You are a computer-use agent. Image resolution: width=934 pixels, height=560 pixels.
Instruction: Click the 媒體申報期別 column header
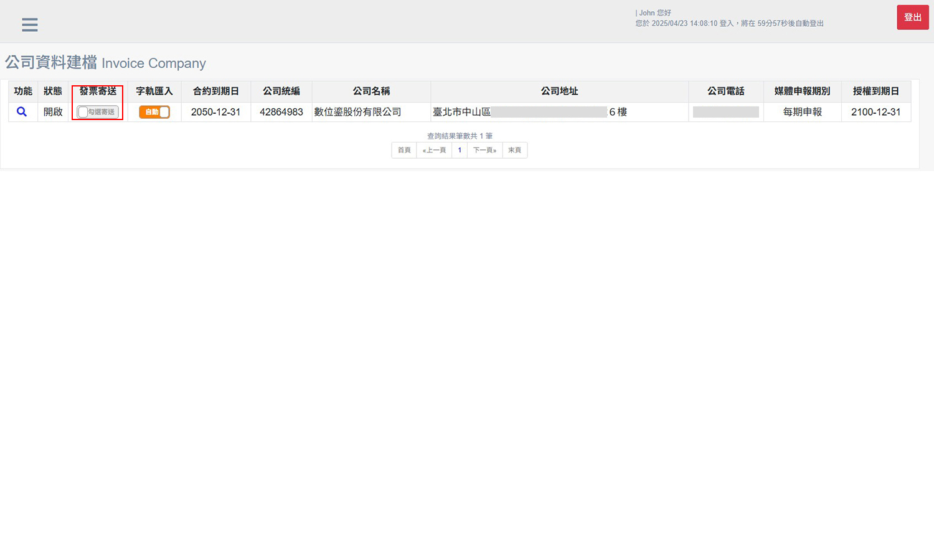coord(802,91)
